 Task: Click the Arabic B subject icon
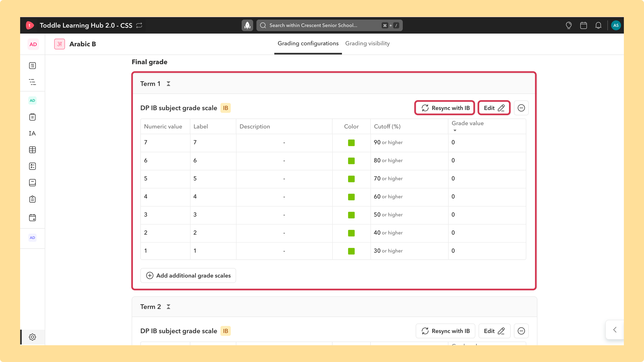[x=60, y=44]
